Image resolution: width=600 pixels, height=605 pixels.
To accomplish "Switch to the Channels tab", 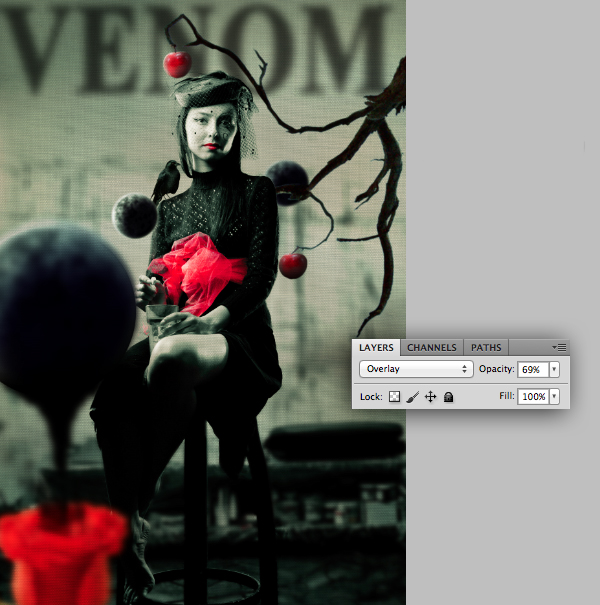I will click(x=432, y=348).
